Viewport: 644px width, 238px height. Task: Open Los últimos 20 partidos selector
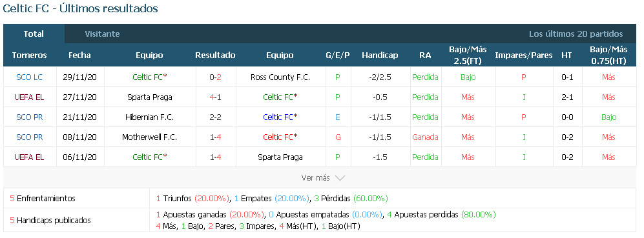pos(576,34)
